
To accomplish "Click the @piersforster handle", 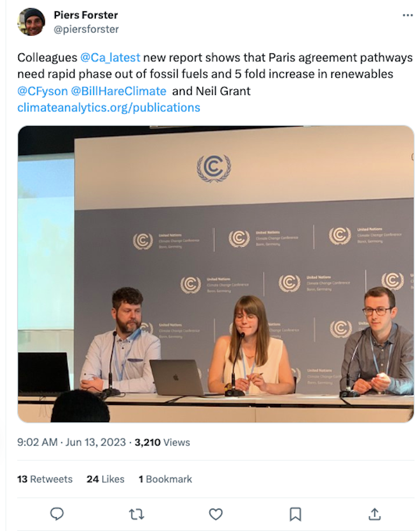I will pos(86,30).
